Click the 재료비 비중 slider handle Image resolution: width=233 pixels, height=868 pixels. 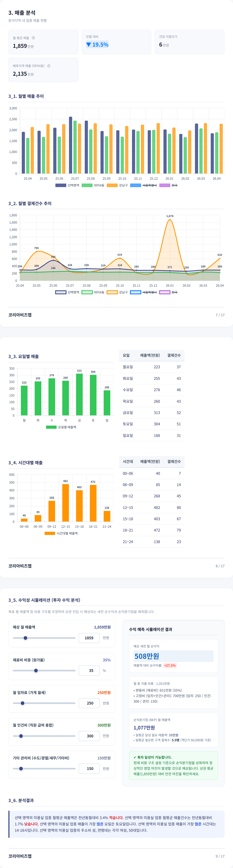(x=36, y=671)
